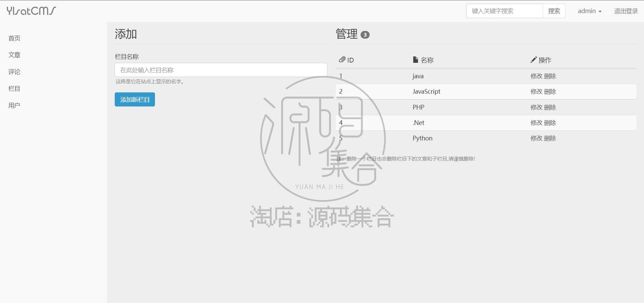The image size is (644, 303).
Task: Click the 退出登录 logout link
Action: (x=626, y=11)
